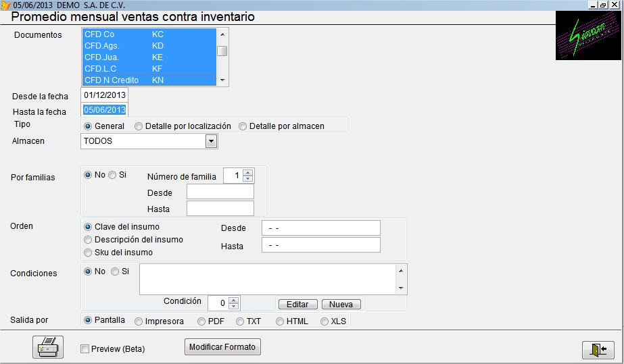Click the Nueva condition button

coord(341,305)
